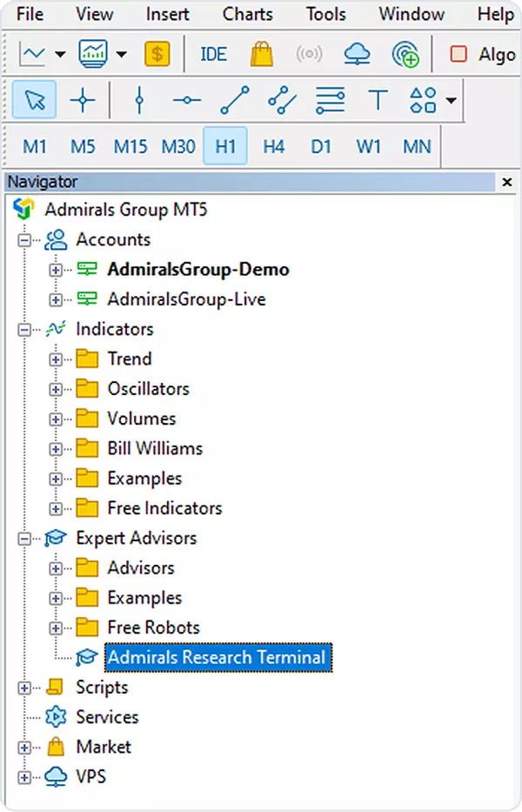The image size is (522, 812).
Task: Toggle Algo Trading button
Action: (482, 54)
